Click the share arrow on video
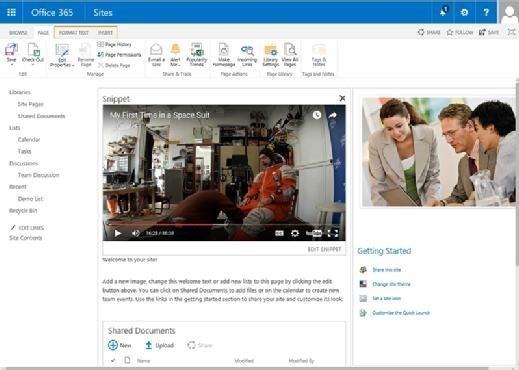Screen dimensions: 519x370 [x=332, y=115]
